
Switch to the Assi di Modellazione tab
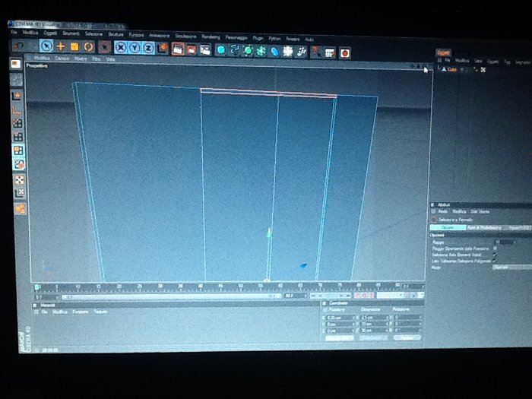[484, 228]
